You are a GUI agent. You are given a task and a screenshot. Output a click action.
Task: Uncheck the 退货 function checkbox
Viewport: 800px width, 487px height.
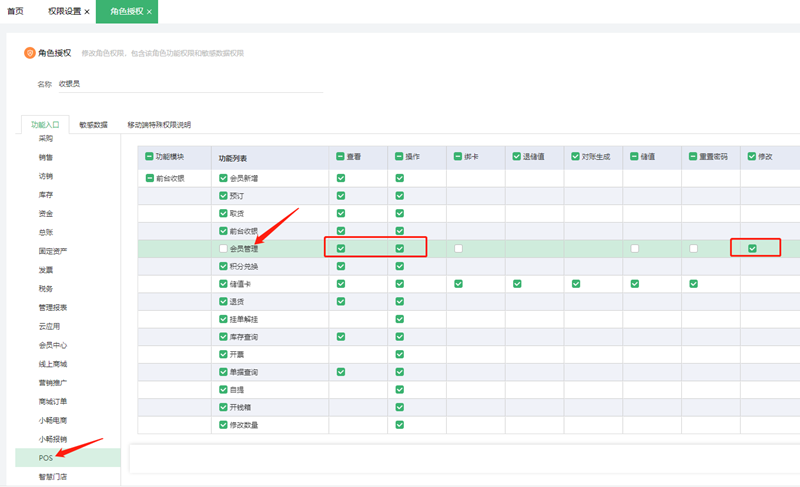tap(223, 301)
